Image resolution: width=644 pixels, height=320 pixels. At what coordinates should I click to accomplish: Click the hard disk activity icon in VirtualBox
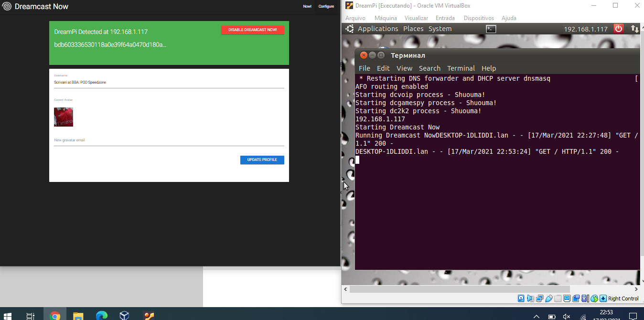tap(521, 299)
